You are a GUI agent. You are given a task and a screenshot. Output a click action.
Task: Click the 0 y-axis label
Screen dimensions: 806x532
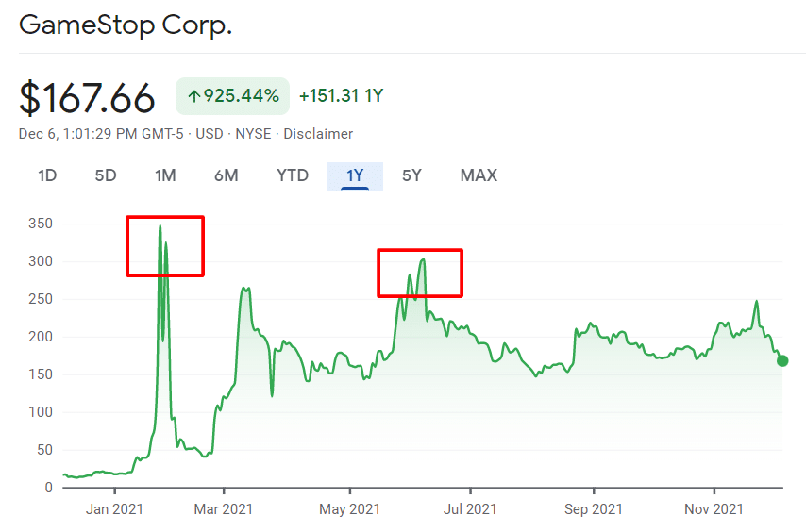point(49,487)
